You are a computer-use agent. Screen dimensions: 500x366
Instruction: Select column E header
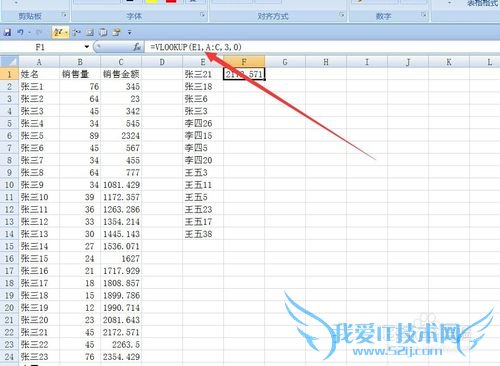tap(203, 62)
